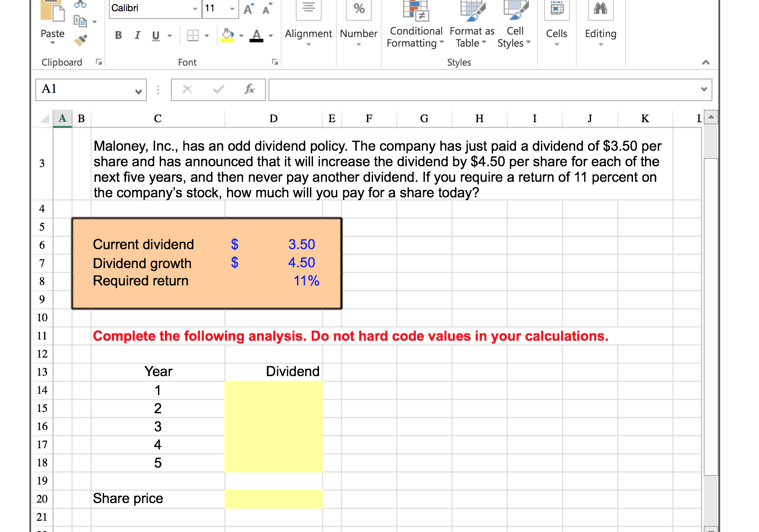Select column D header
Viewport: 759px width, 532px height.
[x=274, y=118]
